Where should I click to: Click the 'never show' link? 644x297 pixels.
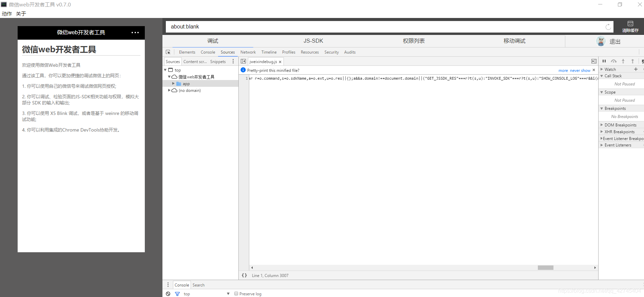point(580,71)
